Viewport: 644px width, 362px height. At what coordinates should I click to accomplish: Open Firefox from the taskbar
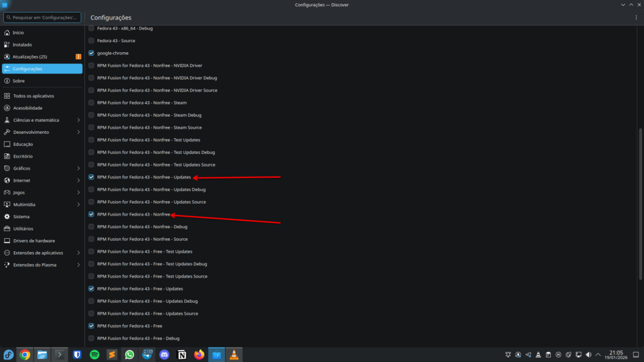coord(199,354)
